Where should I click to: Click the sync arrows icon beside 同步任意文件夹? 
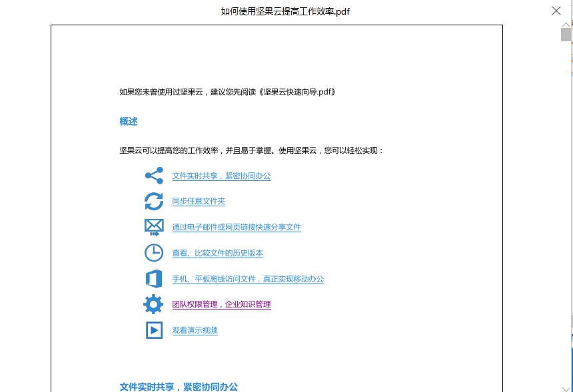tap(154, 201)
